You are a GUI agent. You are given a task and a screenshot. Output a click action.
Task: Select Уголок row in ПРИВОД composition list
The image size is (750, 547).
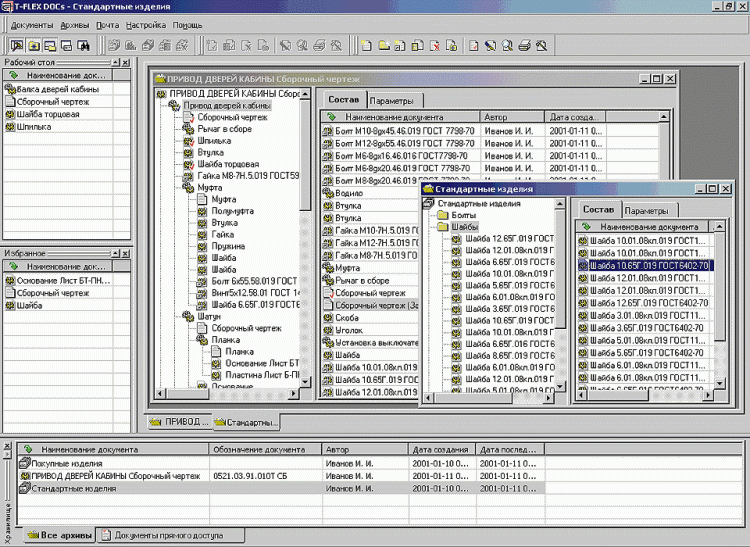point(349,330)
